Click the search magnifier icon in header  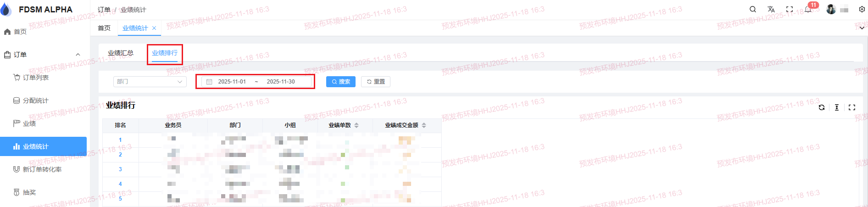coord(753,9)
